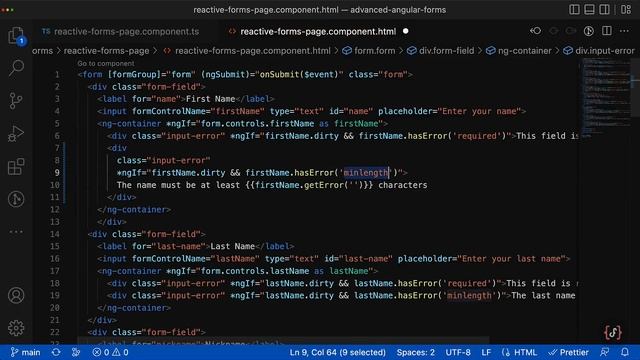Open problems errors and warnings count
The width and height of the screenshot is (640, 360).
click(x=110, y=352)
